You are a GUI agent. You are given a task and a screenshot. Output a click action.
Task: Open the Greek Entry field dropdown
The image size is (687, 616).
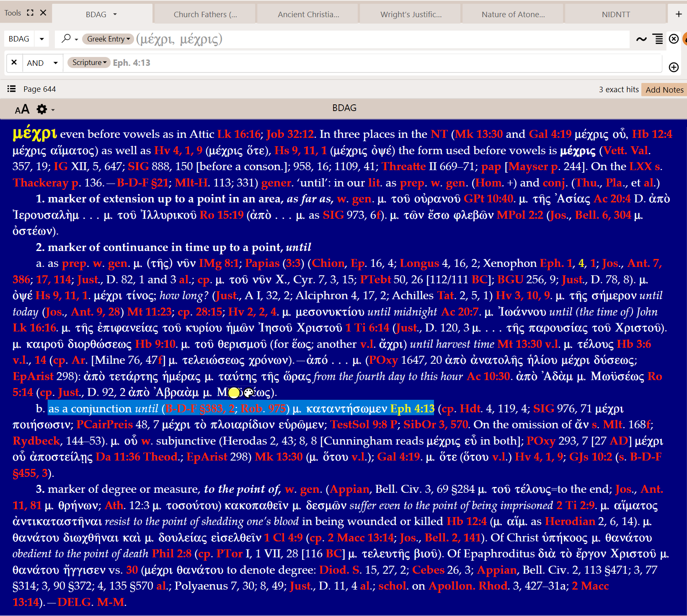(x=108, y=39)
